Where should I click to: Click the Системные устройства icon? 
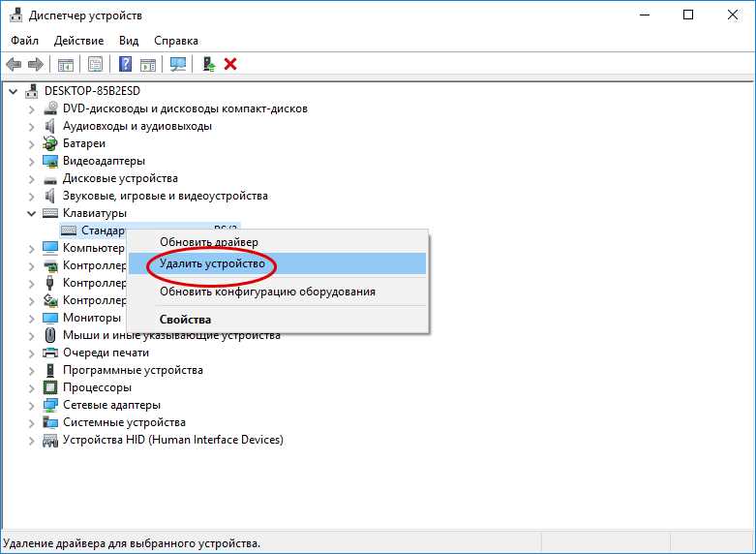(x=50, y=422)
